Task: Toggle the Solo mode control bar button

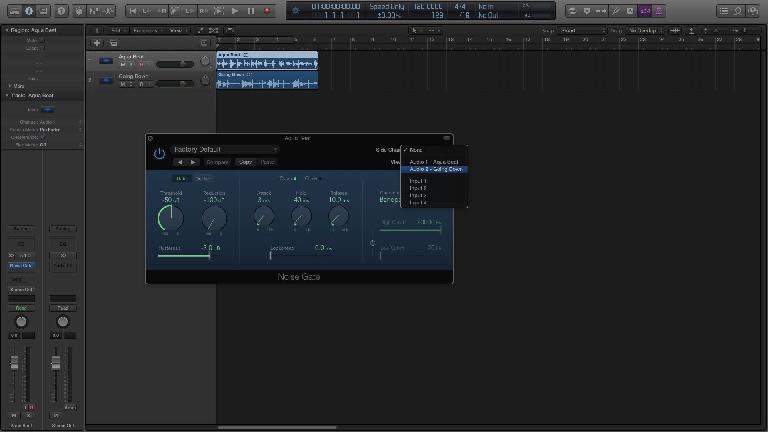Action: [630, 11]
